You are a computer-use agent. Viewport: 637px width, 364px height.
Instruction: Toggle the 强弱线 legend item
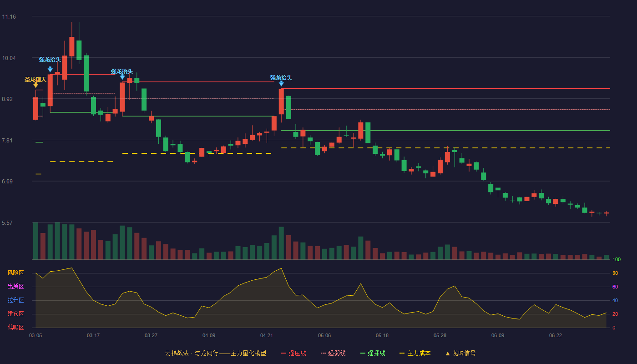tap(333, 353)
